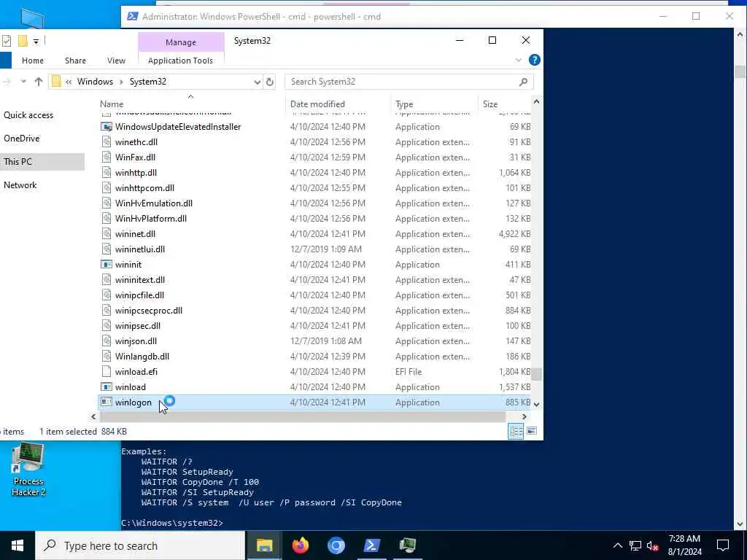
Task: Click file list scroll down arrow
Action: click(536, 405)
